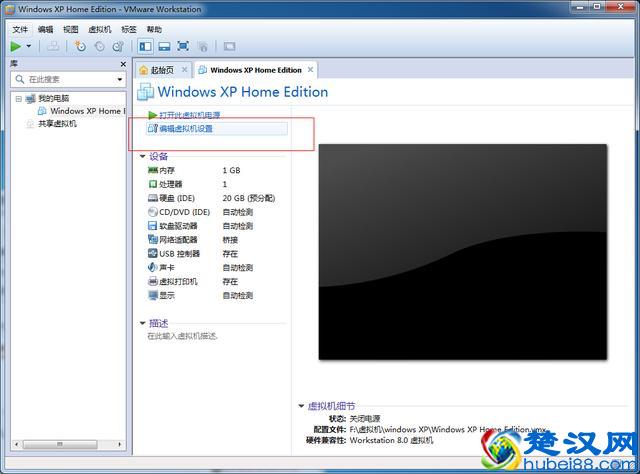Click the 处理器 processor device icon
Screen dimensions: 640x474
click(153, 184)
